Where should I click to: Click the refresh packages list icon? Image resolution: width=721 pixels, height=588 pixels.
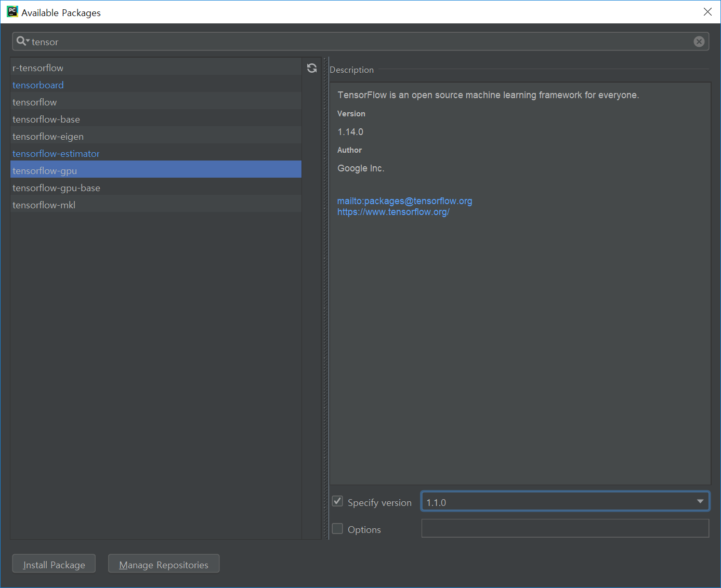tap(312, 68)
